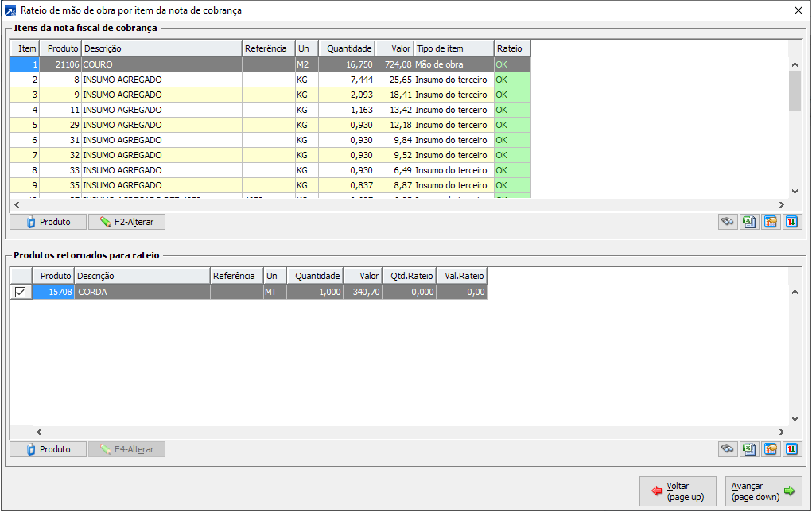The height and width of the screenshot is (512, 812).
Task: Click upper grid vertical scrollbar thumb
Action: pos(795,91)
